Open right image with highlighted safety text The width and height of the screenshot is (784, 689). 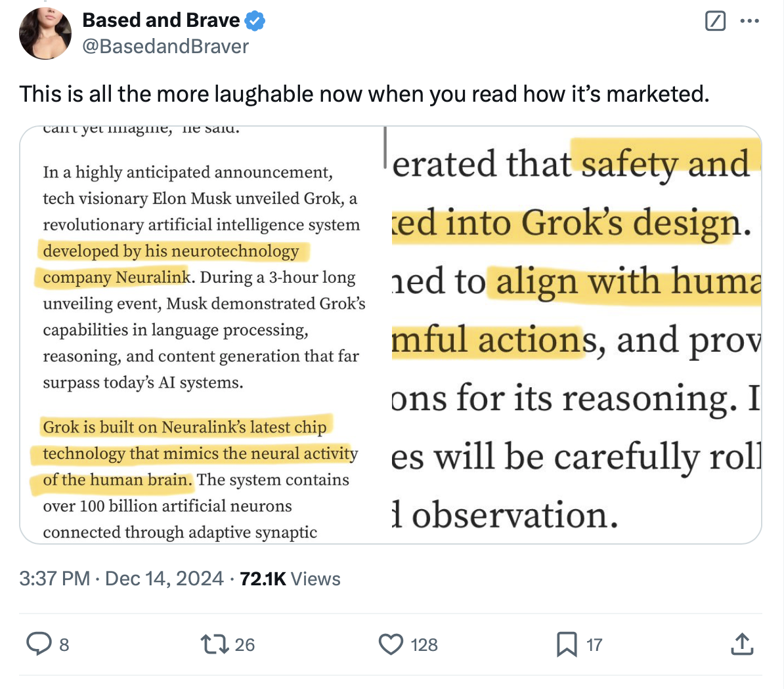pyautogui.click(x=575, y=335)
